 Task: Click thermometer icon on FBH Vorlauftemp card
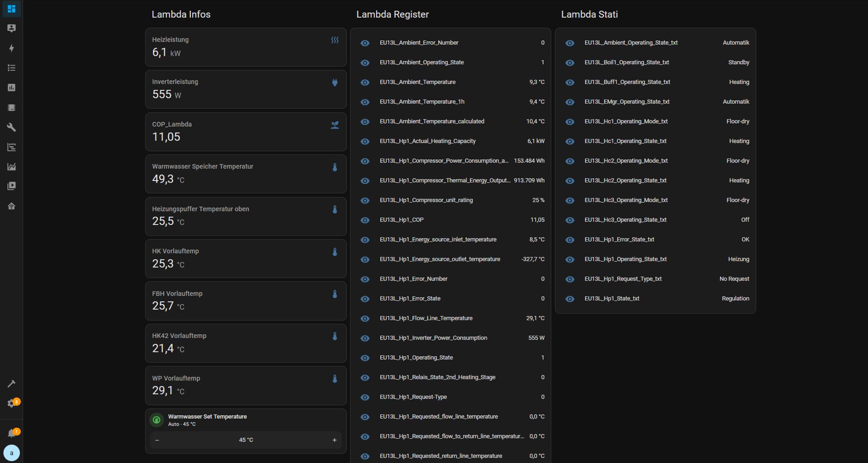(335, 294)
